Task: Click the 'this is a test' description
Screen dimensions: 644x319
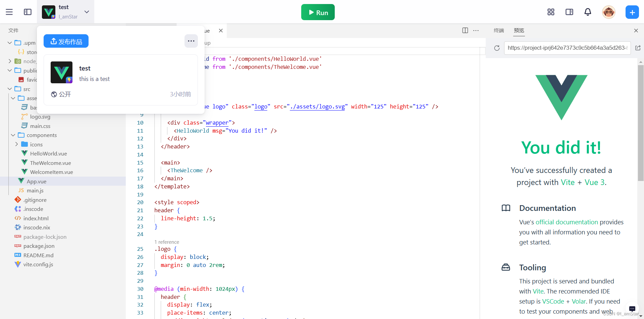Action: coord(94,79)
